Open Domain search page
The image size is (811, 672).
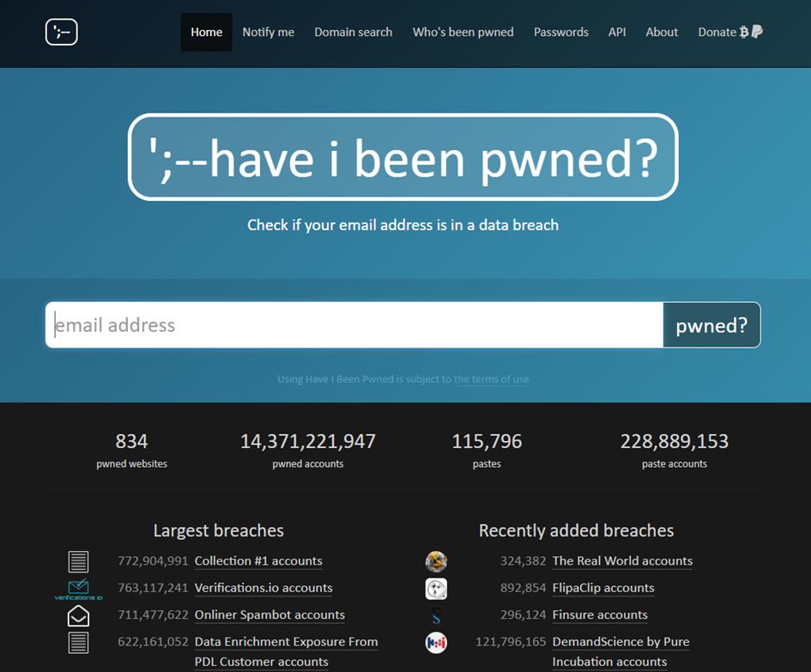coord(354,32)
